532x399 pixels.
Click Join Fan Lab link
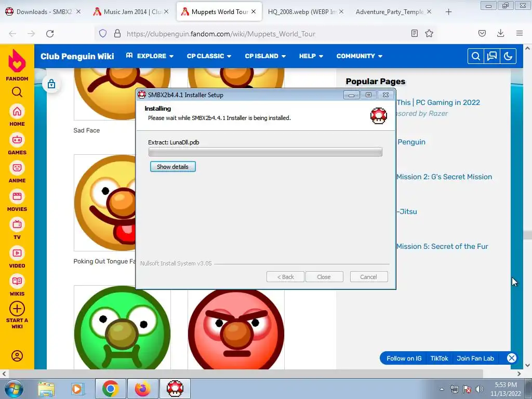[475, 358]
